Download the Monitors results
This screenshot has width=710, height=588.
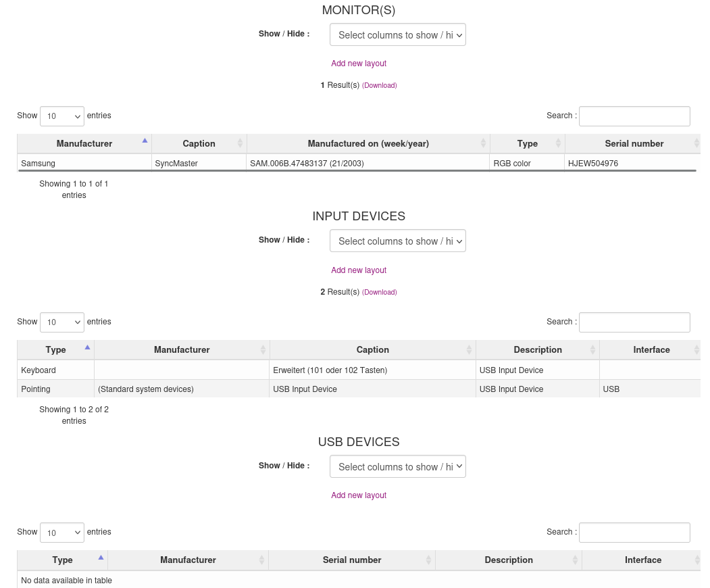[x=380, y=86]
